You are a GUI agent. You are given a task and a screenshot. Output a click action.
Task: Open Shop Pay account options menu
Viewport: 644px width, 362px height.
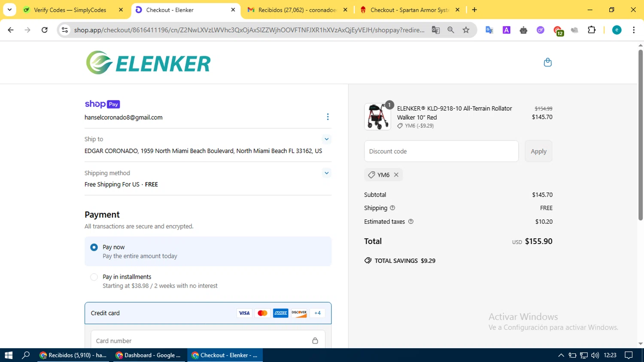[328, 117]
